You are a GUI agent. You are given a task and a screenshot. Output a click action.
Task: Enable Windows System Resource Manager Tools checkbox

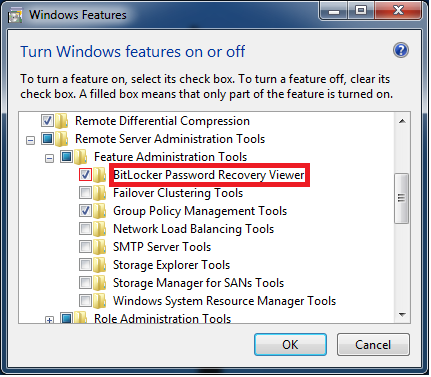tap(85, 300)
